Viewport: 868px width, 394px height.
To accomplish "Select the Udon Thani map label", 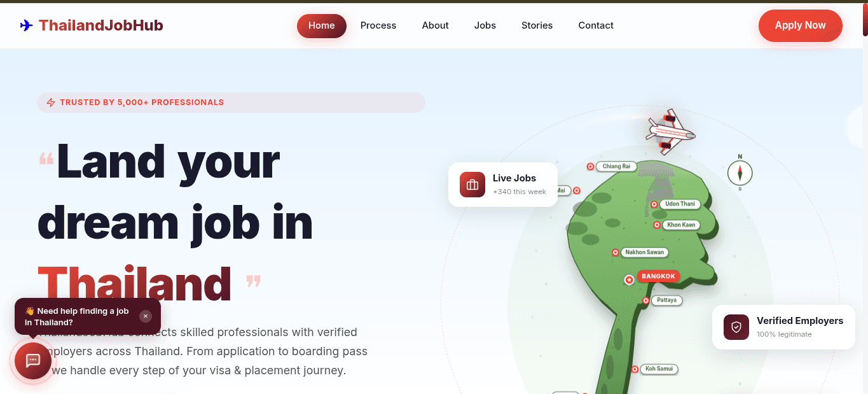I will (680, 204).
